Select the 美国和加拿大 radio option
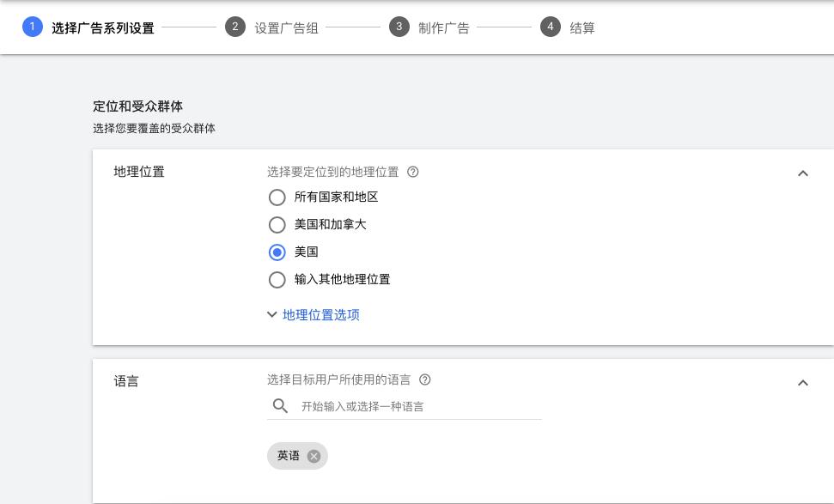This screenshot has height=504, width=834. (x=277, y=225)
